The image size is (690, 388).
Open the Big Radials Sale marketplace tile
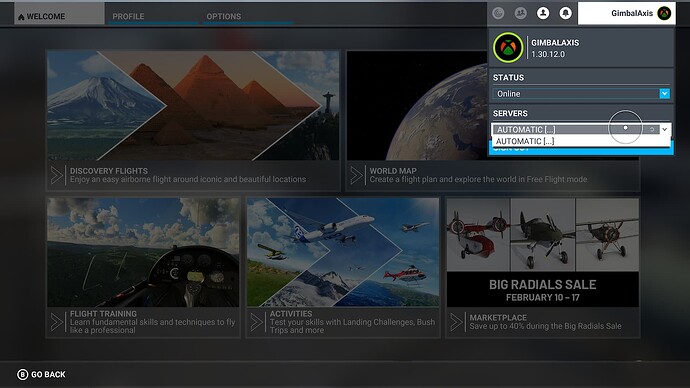tap(543, 267)
